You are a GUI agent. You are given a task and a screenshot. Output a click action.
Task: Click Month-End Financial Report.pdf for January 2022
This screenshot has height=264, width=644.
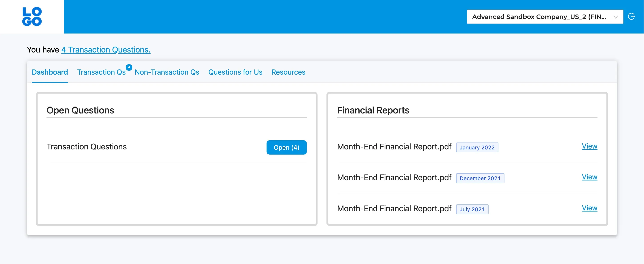tap(394, 147)
